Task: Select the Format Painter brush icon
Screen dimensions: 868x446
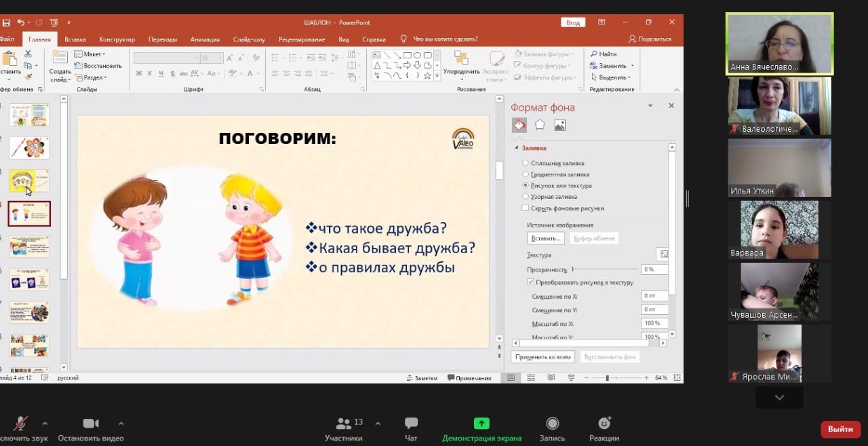Action: pyautogui.click(x=28, y=77)
